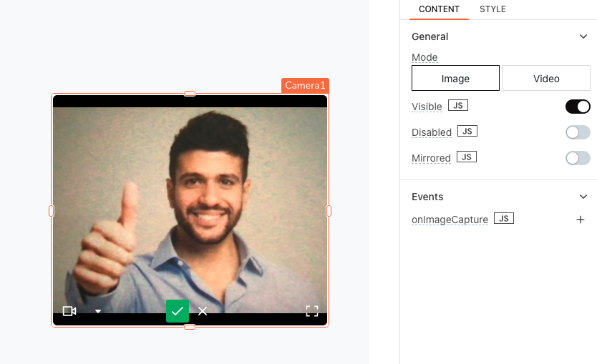The image size is (597, 364).
Task: Toggle JS mode for Visible property
Action: 457,106
